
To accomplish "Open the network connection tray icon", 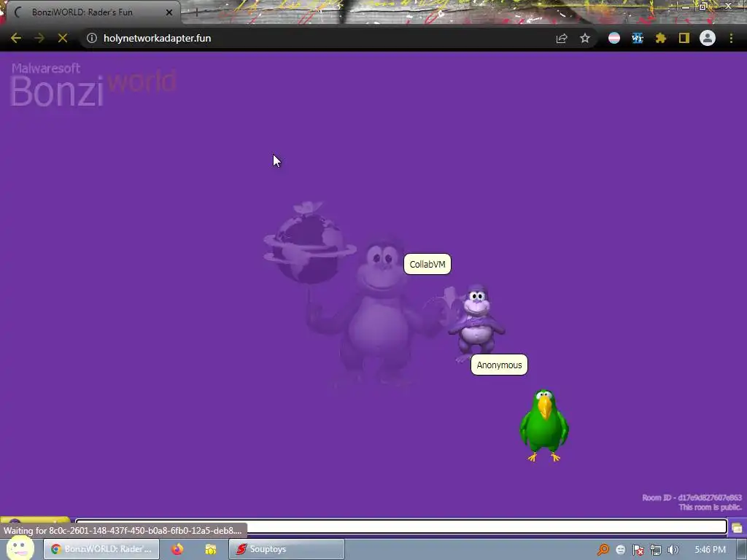I will click(656, 550).
